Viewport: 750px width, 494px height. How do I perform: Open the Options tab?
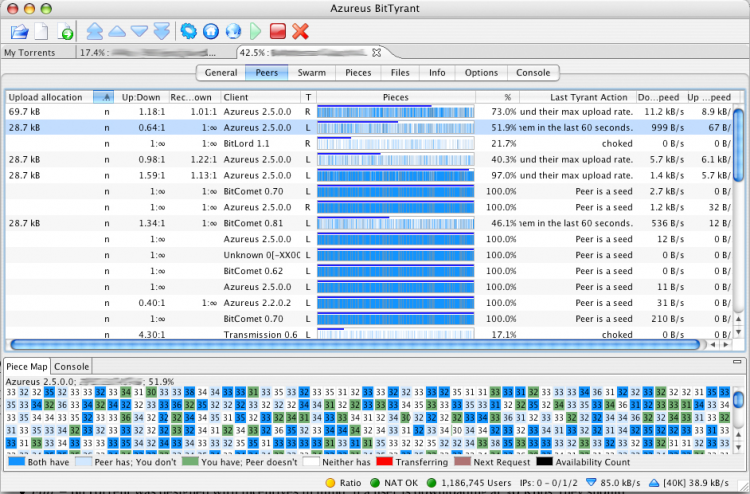pyautogui.click(x=481, y=73)
